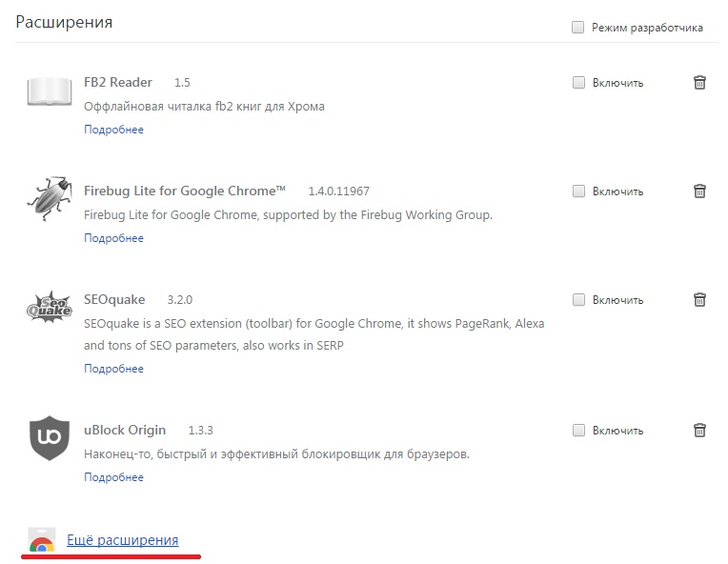Check Включить for SEOquake

tap(578, 300)
